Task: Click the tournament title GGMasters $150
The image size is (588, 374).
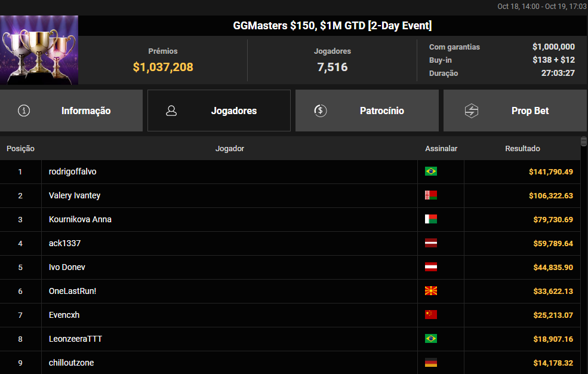Action: [333, 26]
